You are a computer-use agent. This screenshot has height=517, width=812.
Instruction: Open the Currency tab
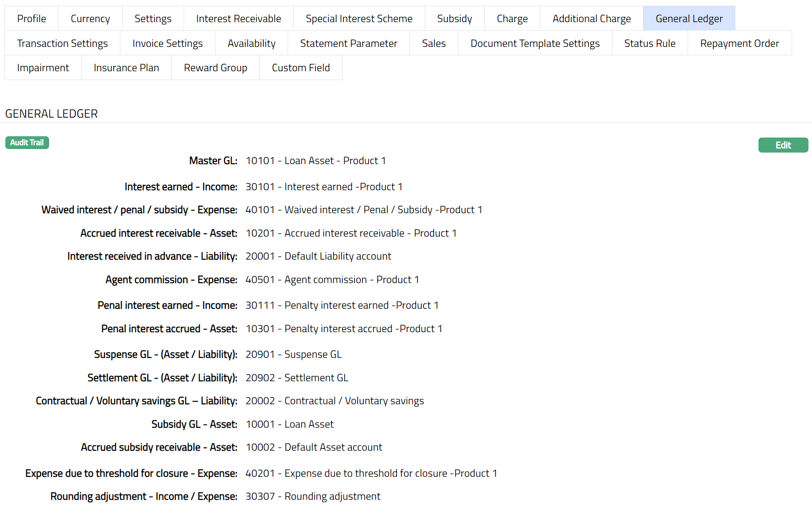coord(90,19)
